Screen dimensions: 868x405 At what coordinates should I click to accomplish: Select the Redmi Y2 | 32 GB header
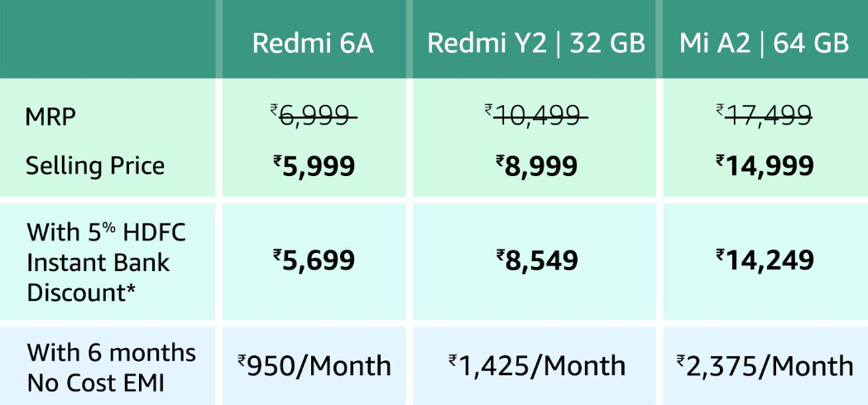[536, 45]
